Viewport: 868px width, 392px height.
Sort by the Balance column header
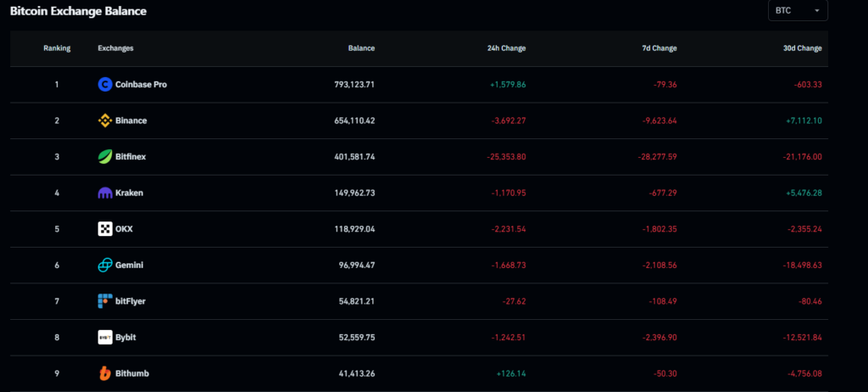(361, 48)
